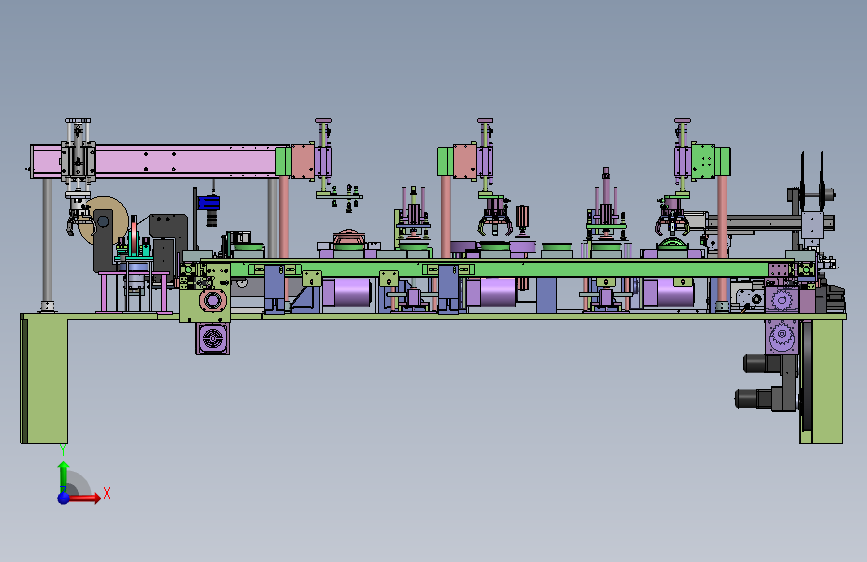
Task: Select the upper black motor at lower right
Action: pyautogui.click(x=761, y=363)
